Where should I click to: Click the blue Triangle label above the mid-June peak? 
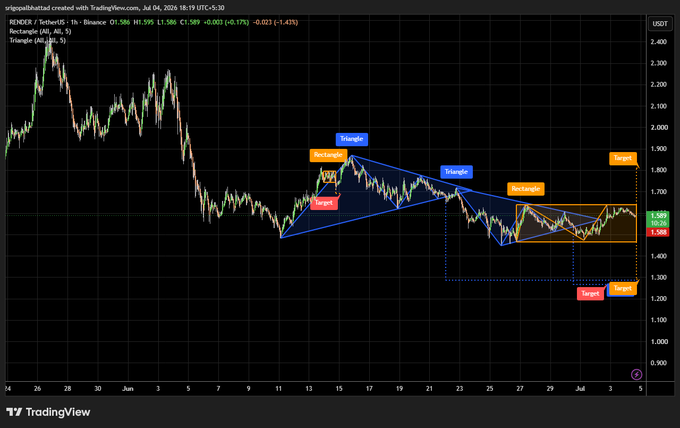352,139
